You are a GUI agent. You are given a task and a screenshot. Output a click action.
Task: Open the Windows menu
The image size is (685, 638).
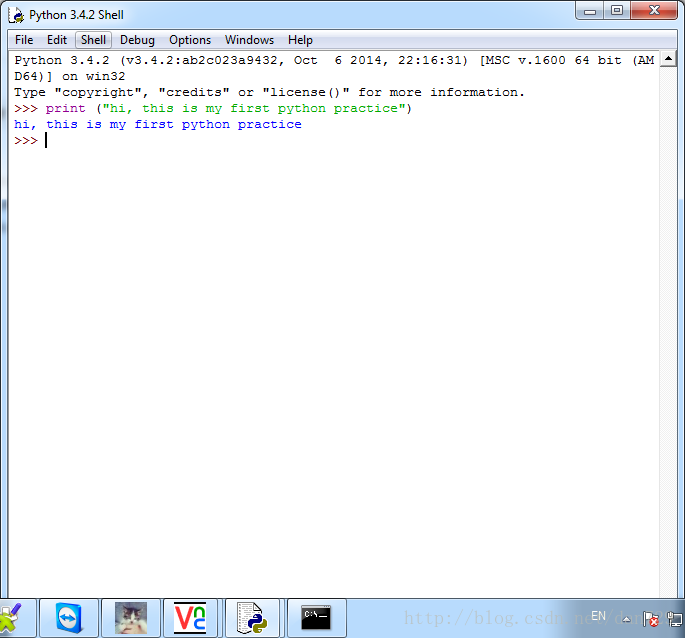click(x=249, y=40)
